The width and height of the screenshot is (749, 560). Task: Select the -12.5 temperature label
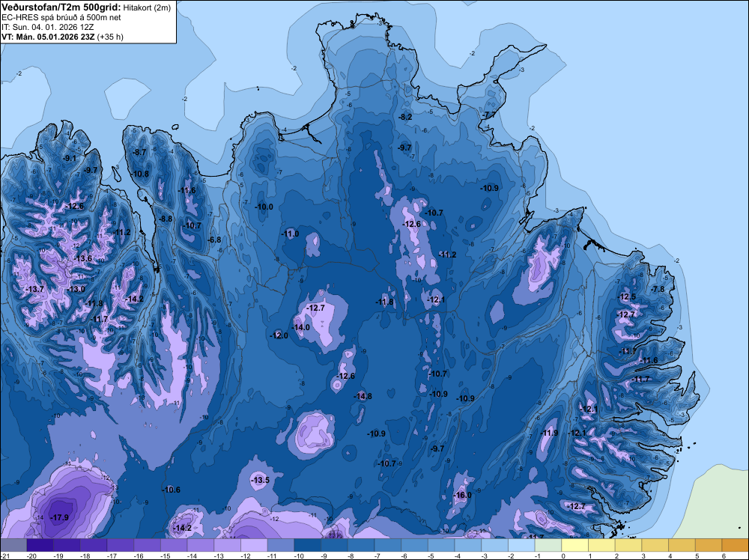point(627,296)
